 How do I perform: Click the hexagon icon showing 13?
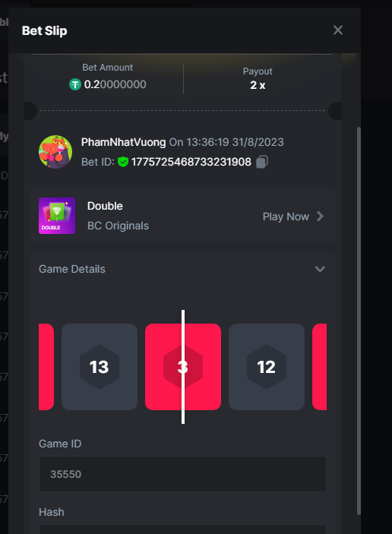(x=100, y=367)
